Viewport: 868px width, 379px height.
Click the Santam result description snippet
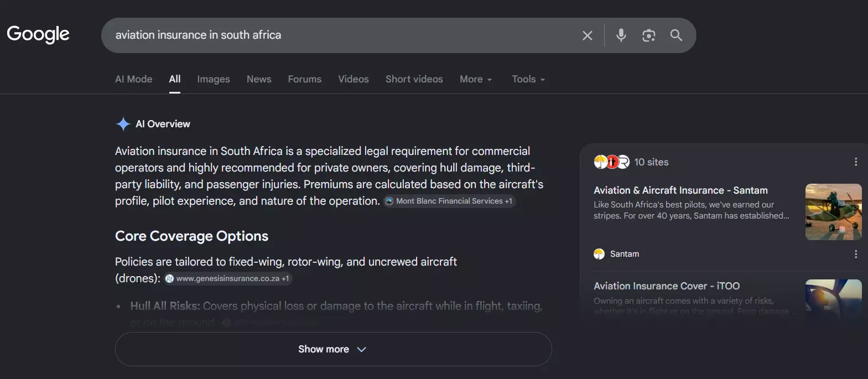tap(692, 210)
